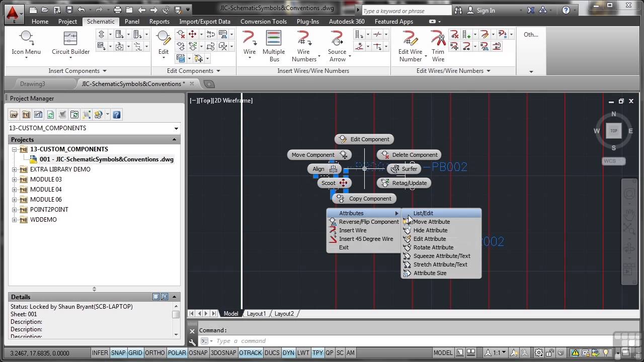Select List/Edit in the Attributes submenu
The image size is (644, 362).
coord(441,213)
